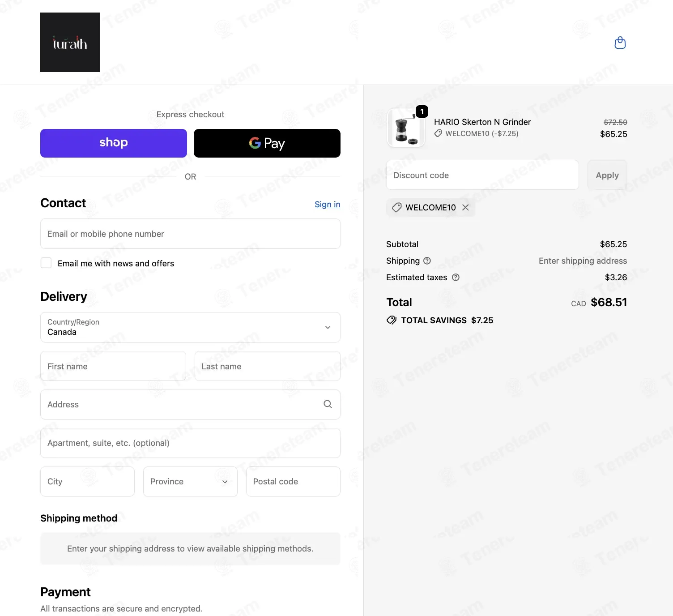Click the address search magnifier icon
The image size is (673, 616).
pos(328,404)
